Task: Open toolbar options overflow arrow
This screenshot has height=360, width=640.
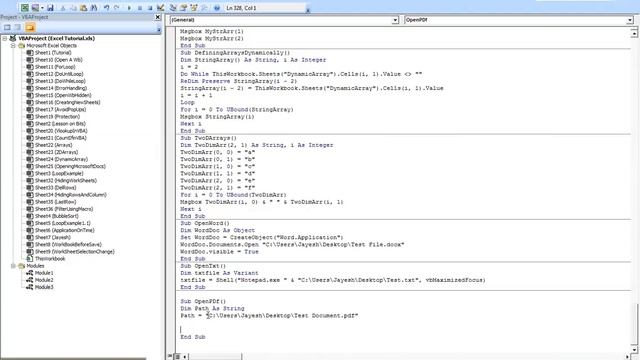Action: point(308,10)
